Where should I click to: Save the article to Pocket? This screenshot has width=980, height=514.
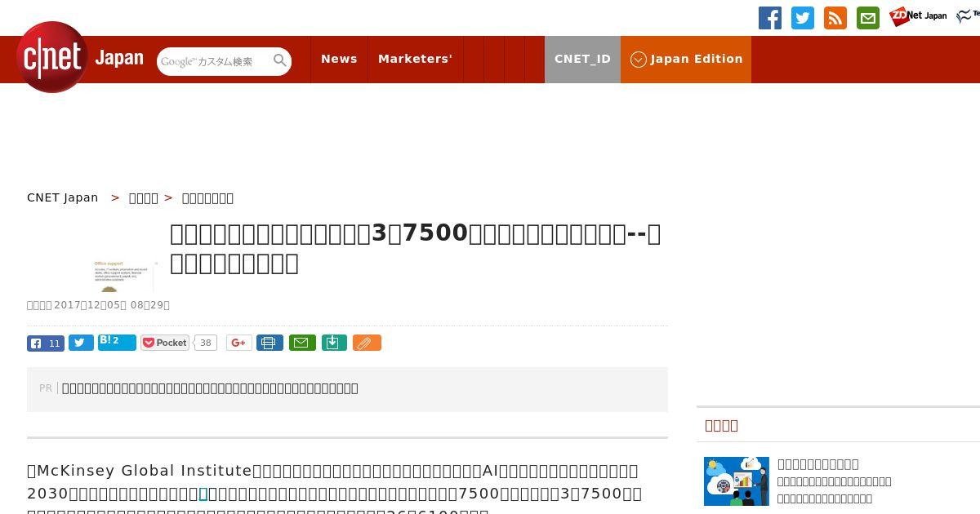165,343
